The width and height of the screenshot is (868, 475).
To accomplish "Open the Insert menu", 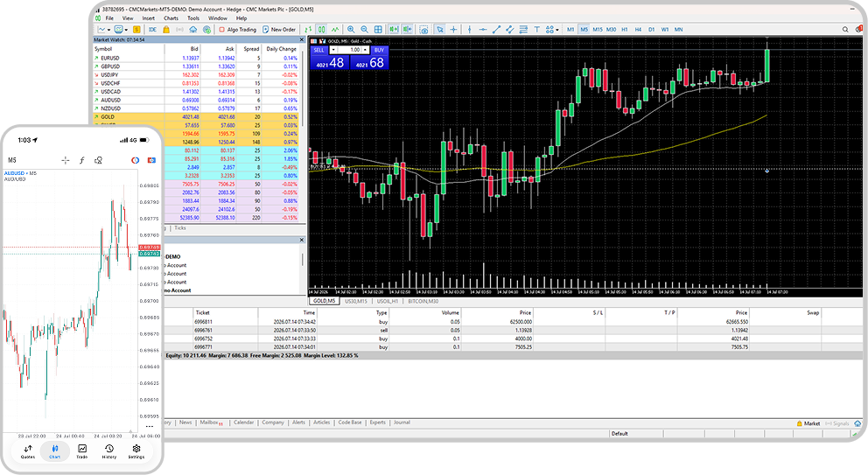I will pyautogui.click(x=149, y=18).
